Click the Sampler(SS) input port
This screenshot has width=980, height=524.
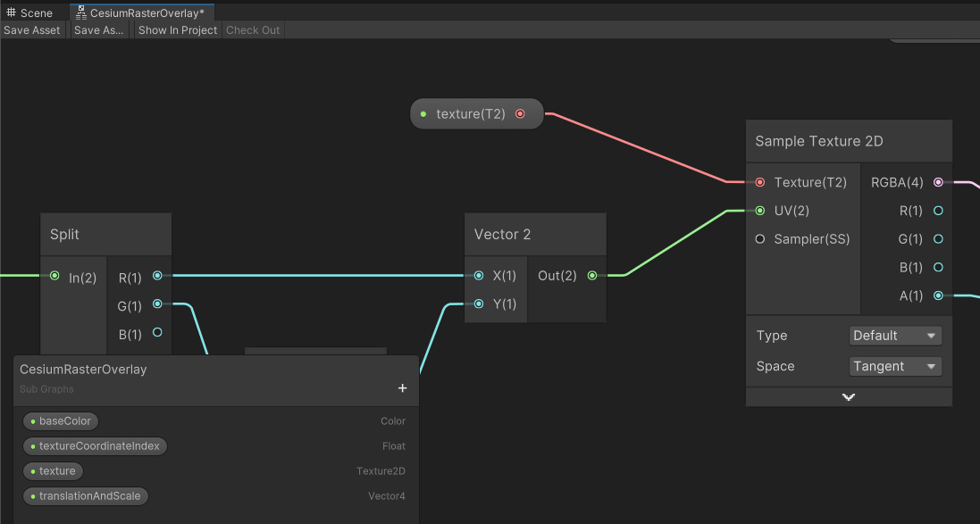point(760,238)
